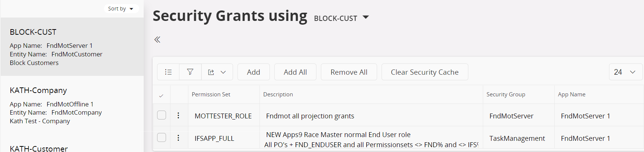This screenshot has width=644, height=152.
Task: Expand the export options chevron
Action: point(223,72)
